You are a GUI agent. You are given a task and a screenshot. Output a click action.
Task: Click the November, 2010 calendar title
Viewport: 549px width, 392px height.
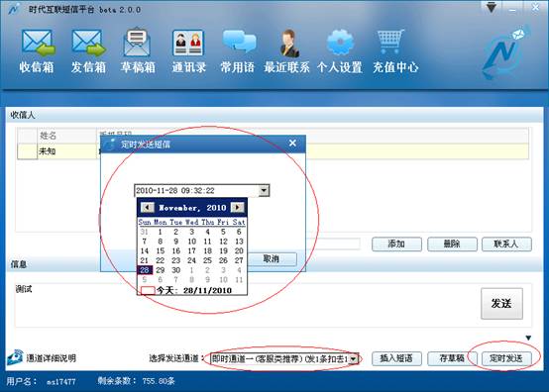192,208
